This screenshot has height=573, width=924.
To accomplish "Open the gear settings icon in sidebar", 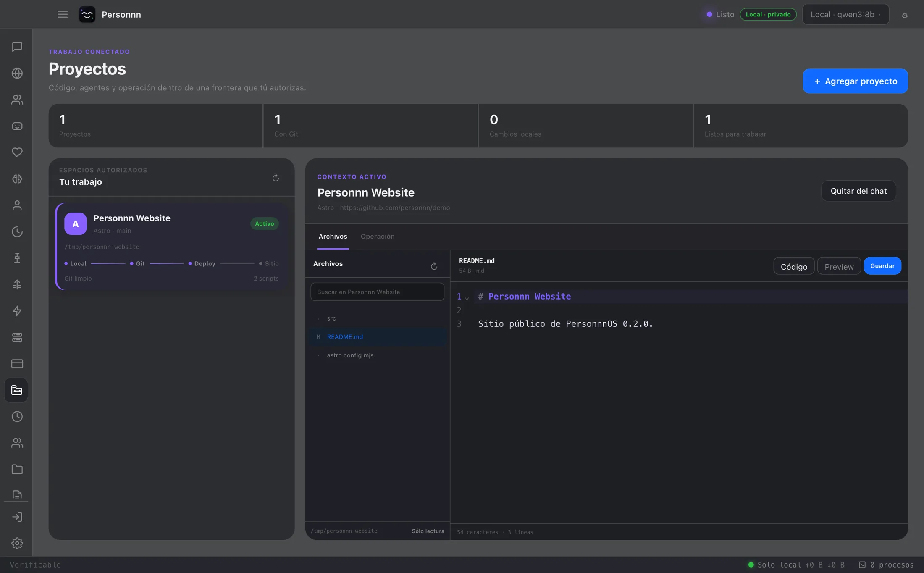I will (17, 543).
